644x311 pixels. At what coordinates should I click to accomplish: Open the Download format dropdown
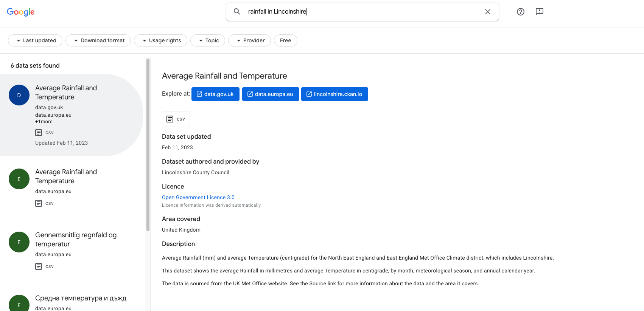pyautogui.click(x=98, y=40)
